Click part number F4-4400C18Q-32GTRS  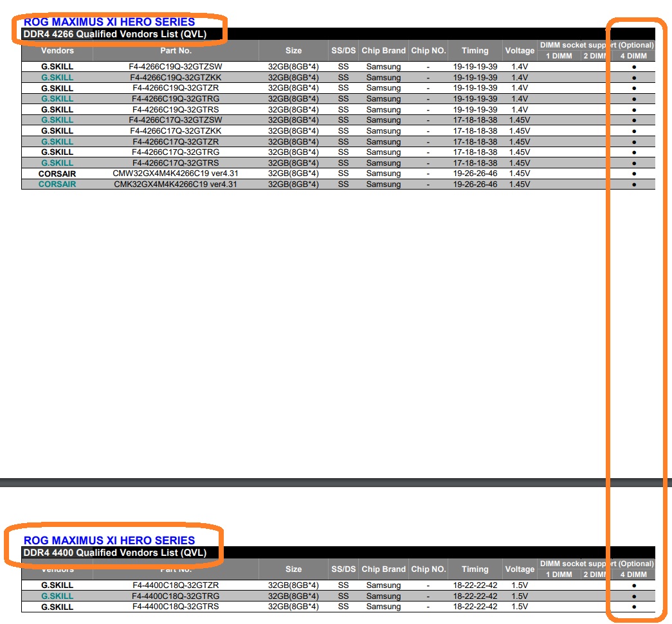click(176, 607)
